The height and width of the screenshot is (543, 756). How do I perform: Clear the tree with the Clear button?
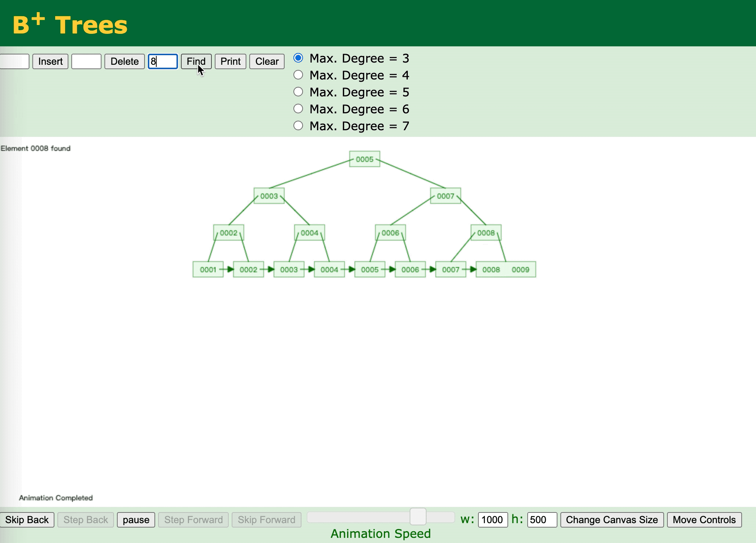(x=267, y=61)
